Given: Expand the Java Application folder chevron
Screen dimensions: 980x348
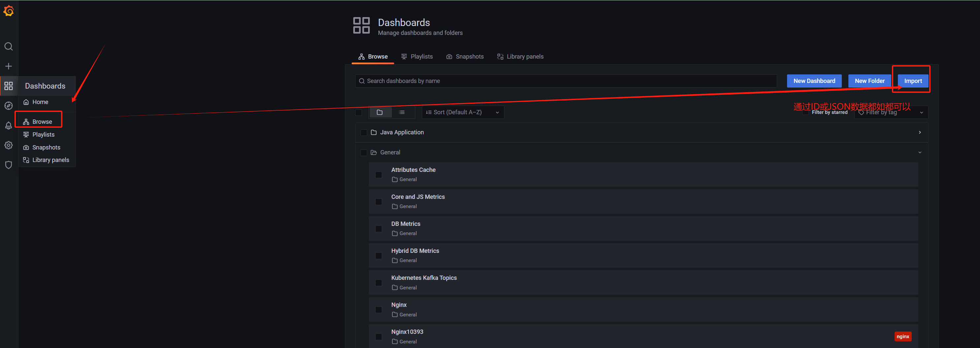Looking at the screenshot, I should (920, 132).
